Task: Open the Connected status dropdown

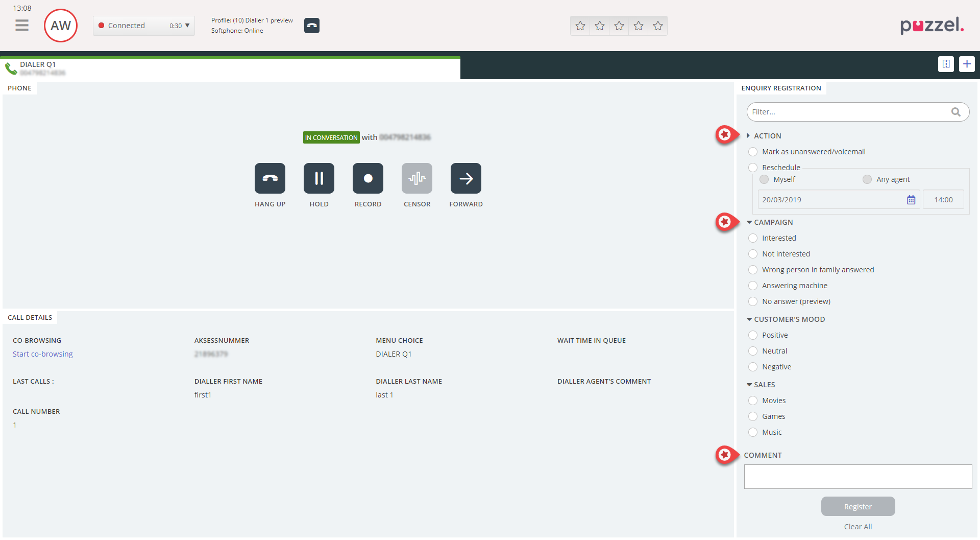Action: (x=144, y=26)
